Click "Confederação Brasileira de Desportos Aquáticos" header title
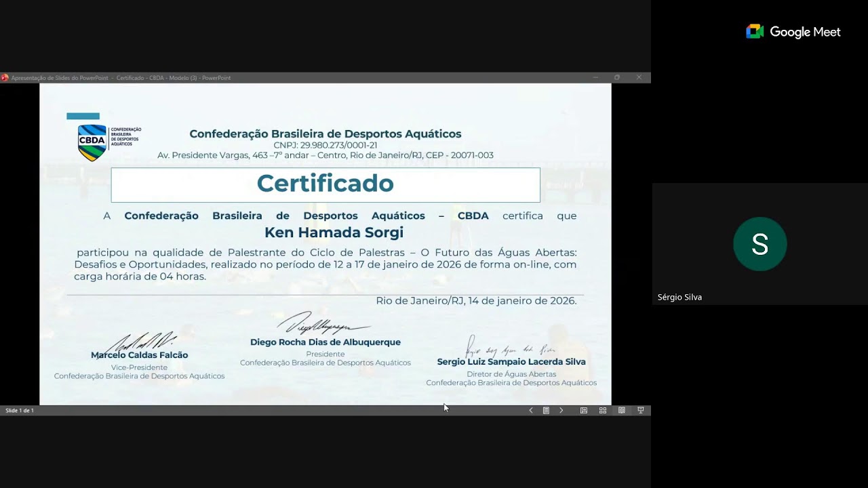 [x=325, y=134]
